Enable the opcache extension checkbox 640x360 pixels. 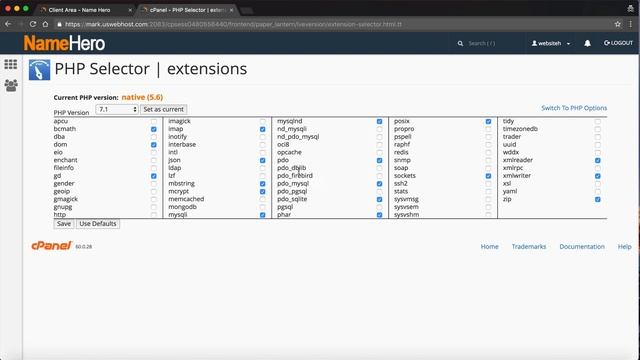380,152
